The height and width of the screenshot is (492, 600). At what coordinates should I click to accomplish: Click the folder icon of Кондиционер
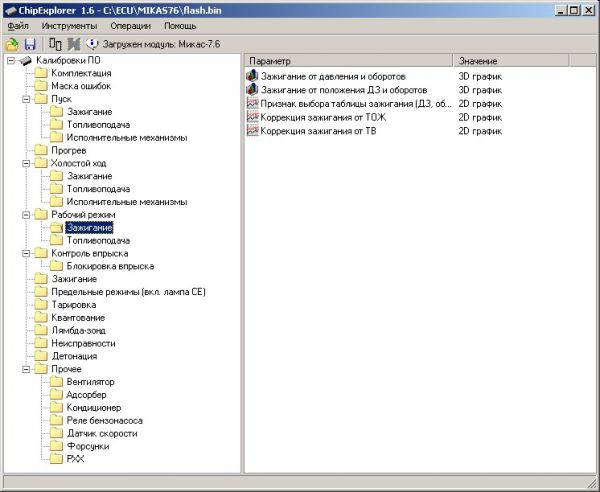56,408
